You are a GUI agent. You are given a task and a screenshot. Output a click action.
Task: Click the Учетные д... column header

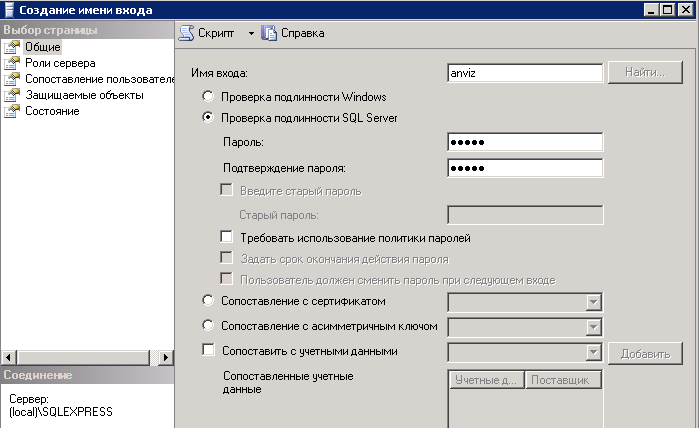(x=486, y=380)
